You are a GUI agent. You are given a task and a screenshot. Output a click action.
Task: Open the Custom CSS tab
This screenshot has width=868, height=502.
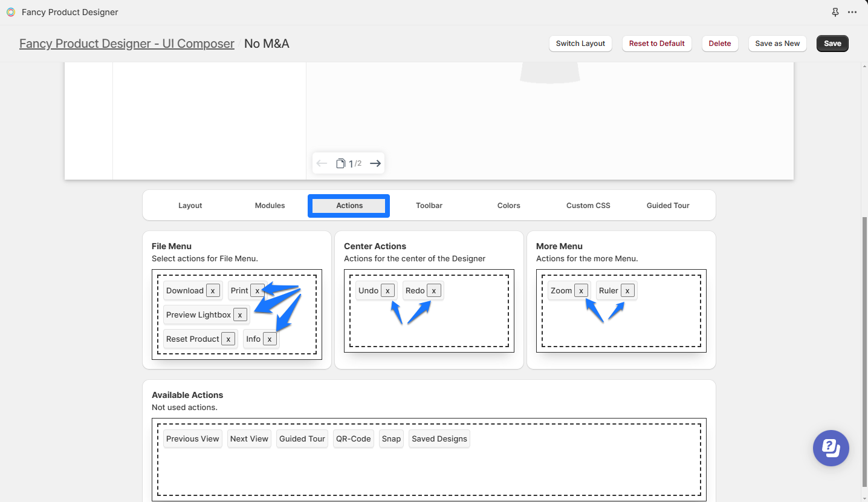(588, 206)
